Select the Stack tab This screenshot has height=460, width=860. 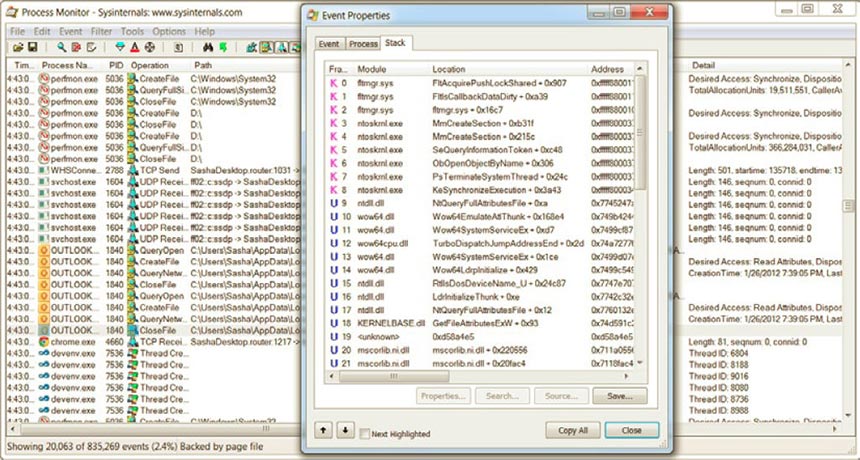395,43
